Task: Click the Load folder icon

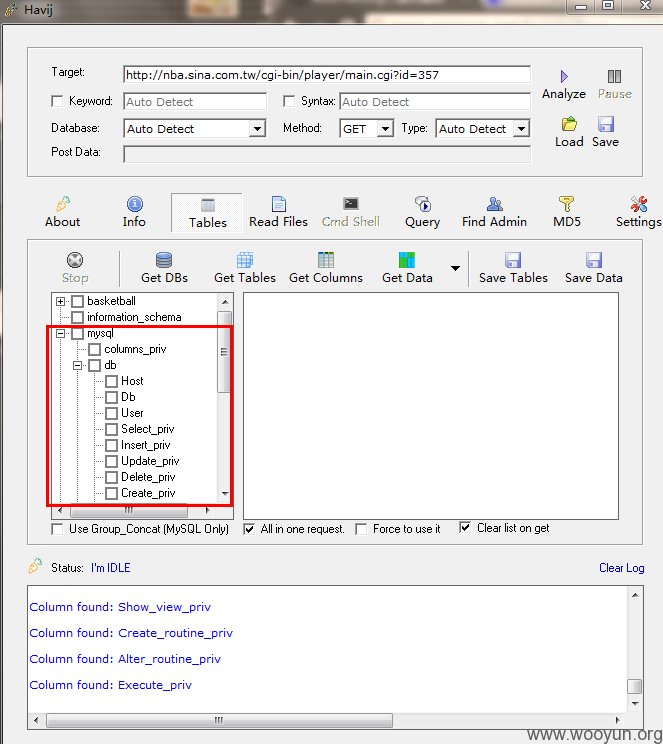Action: click(x=569, y=124)
